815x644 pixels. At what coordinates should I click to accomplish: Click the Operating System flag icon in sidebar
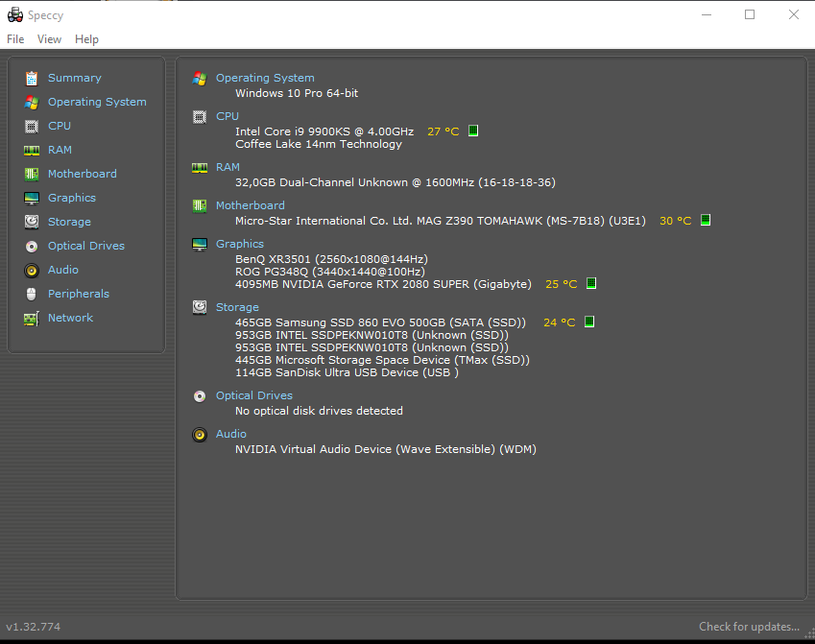click(x=32, y=103)
